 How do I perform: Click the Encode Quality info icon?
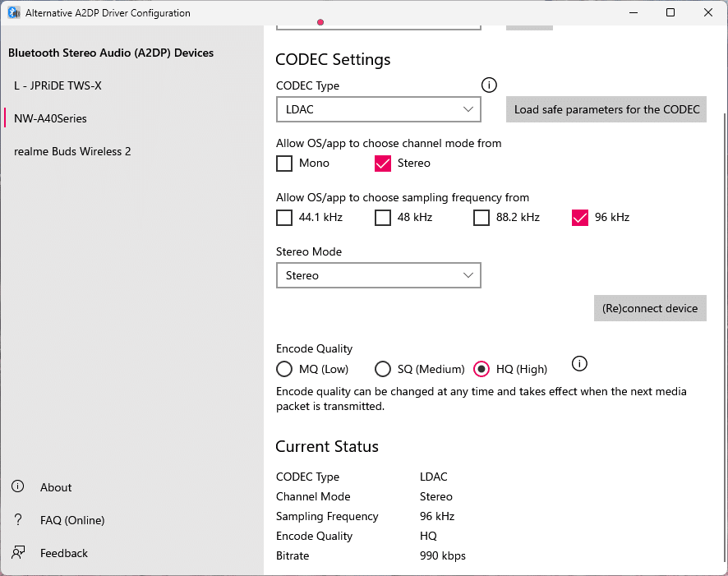(x=579, y=363)
